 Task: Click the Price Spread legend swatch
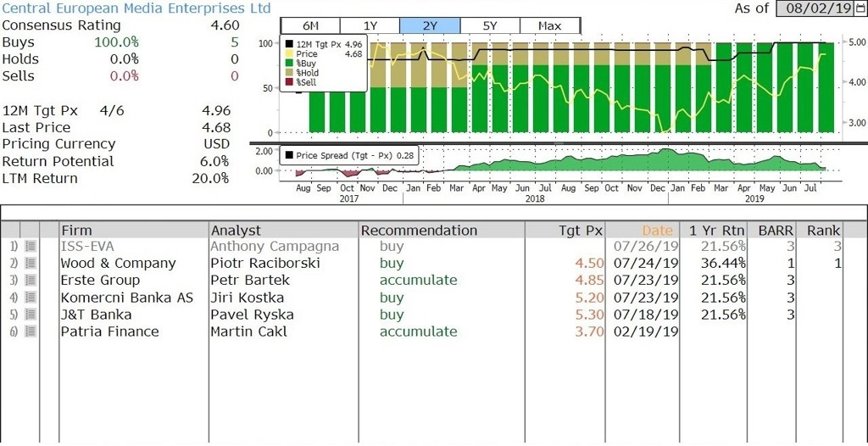point(289,156)
